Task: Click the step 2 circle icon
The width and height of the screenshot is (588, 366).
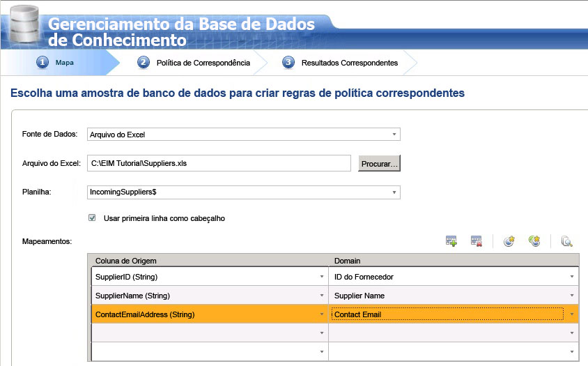Action: (144, 62)
